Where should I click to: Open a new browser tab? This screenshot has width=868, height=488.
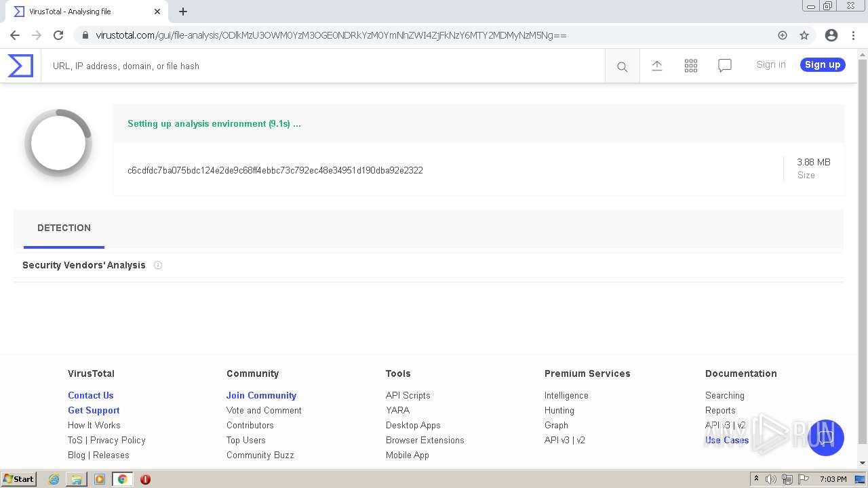click(x=183, y=12)
